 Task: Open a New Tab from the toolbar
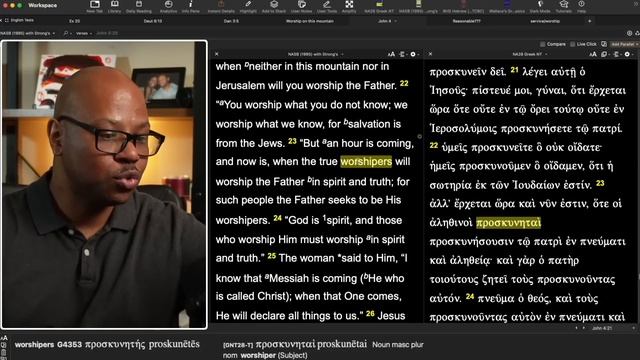pyautogui.click(x=95, y=7)
